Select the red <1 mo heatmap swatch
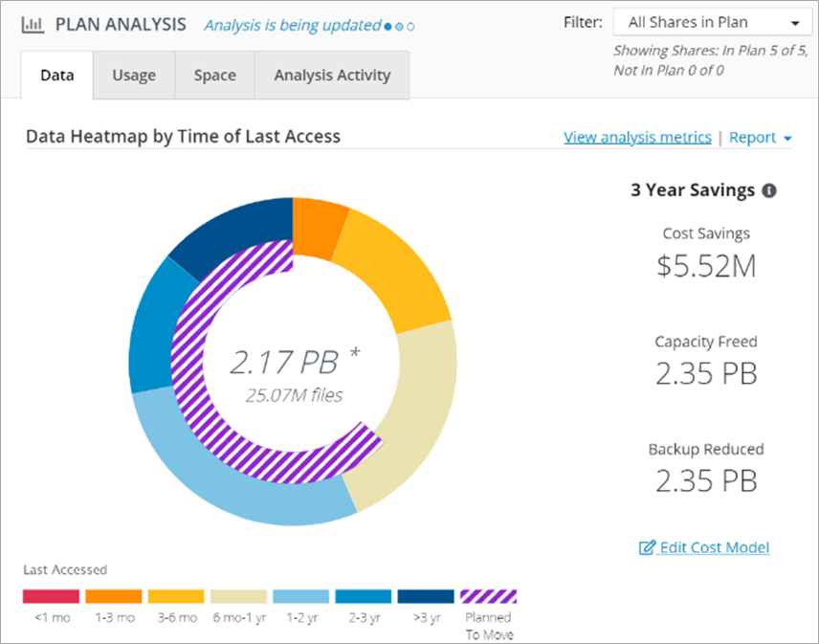Screen dimensions: 819x644 pyautogui.click(x=50, y=593)
